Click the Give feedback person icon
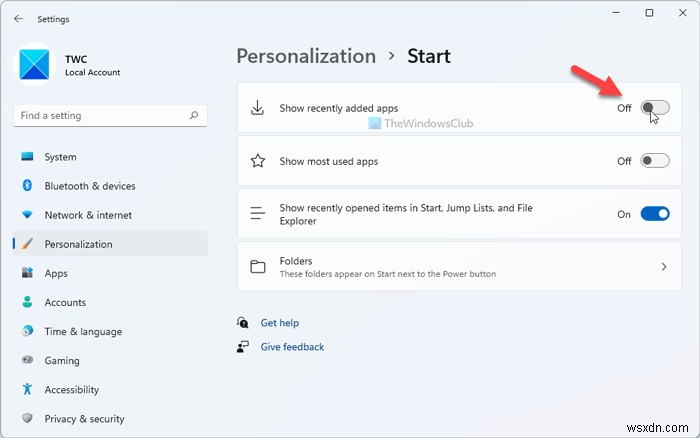 click(242, 346)
